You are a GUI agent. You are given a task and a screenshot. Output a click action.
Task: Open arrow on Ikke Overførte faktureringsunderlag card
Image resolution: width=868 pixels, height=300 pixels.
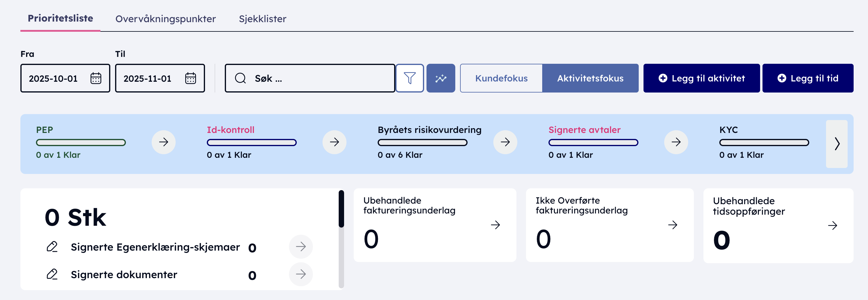pyautogui.click(x=673, y=225)
